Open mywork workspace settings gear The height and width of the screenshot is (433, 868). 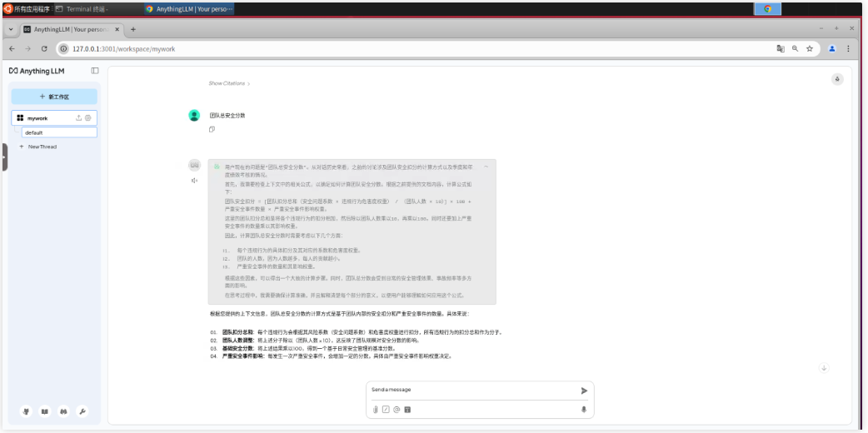click(x=88, y=118)
